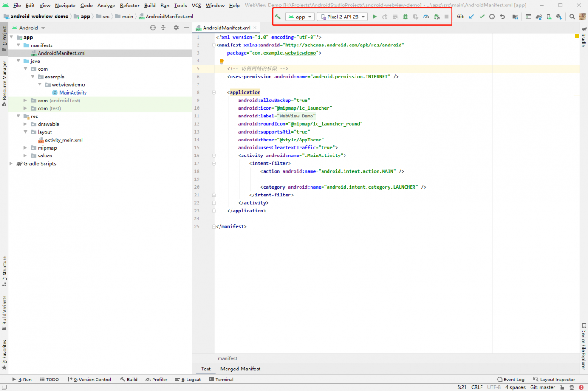Run app with coverage icon

pos(415,17)
